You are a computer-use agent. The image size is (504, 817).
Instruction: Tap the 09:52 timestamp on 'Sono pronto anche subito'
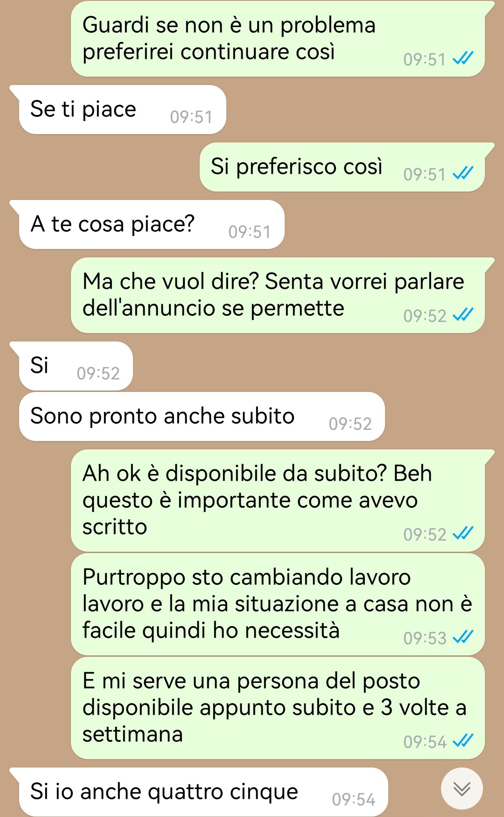[350, 424]
